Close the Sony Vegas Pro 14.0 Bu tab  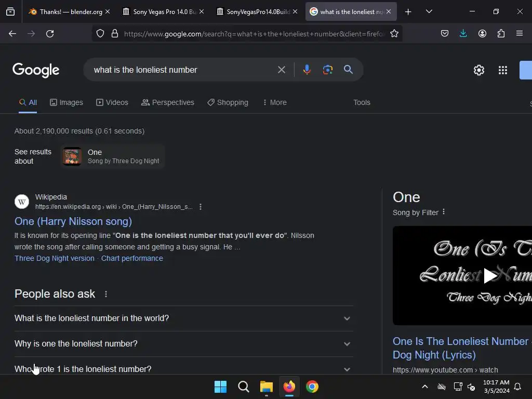pos(202,12)
